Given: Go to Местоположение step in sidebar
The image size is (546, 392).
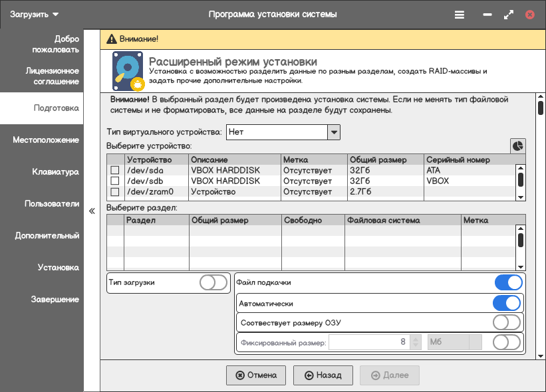Looking at the screenshot, I should click(x=45, y=140).
